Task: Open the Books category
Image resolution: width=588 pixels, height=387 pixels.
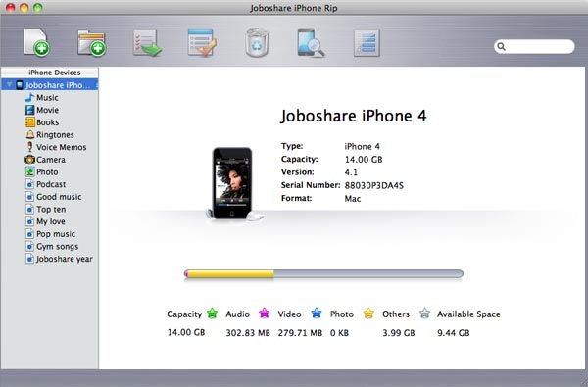Action: pos(47,122)
